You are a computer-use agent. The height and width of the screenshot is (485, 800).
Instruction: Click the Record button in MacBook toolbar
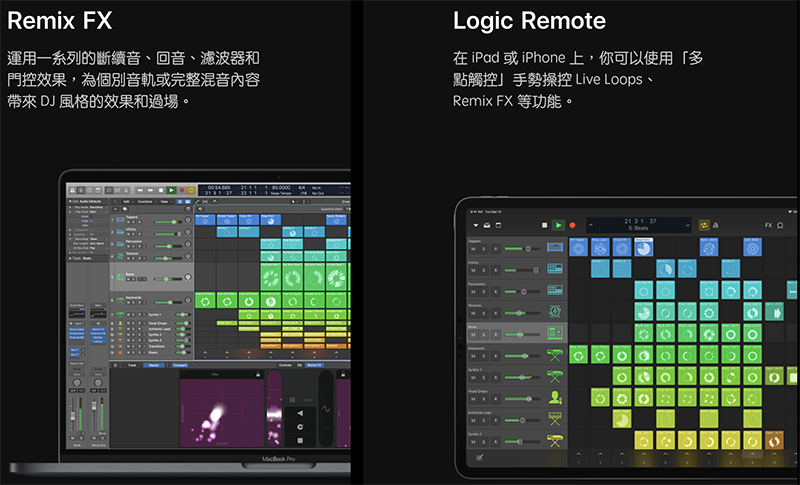tap(182, 190)
